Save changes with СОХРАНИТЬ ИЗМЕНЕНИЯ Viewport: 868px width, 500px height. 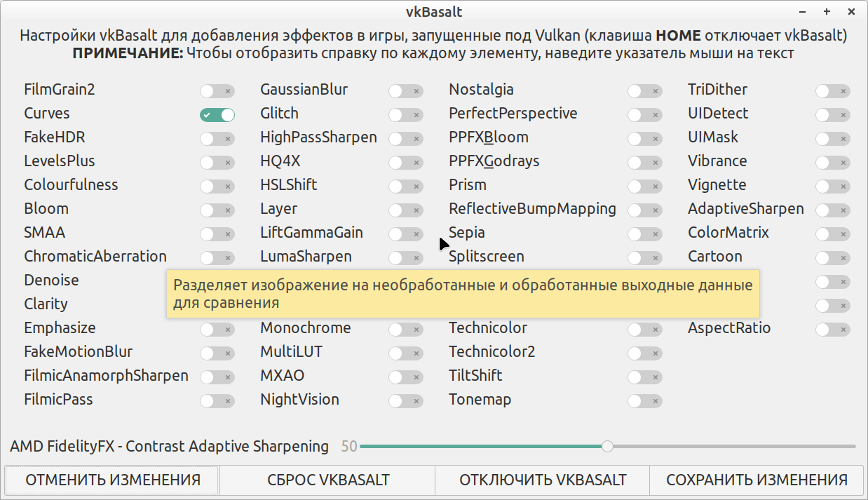tap(757, 480)
